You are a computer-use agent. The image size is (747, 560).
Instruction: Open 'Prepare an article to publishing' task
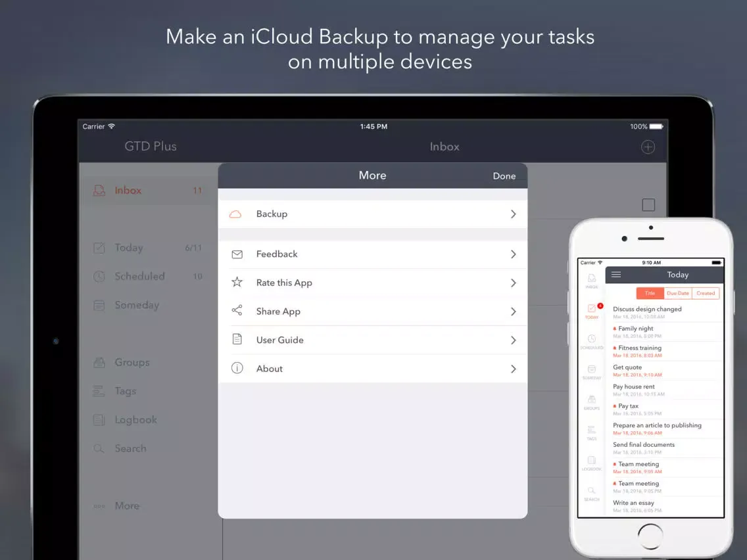pos(665,429)
